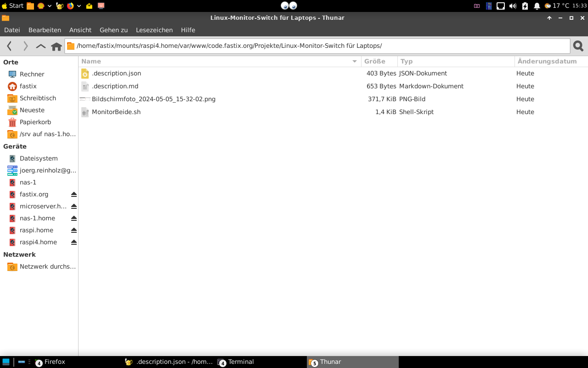The width and height of the screenshot is (588, 368).
Task: Select the MonitorBeide.sh file
Action: (x=116, y=112)
